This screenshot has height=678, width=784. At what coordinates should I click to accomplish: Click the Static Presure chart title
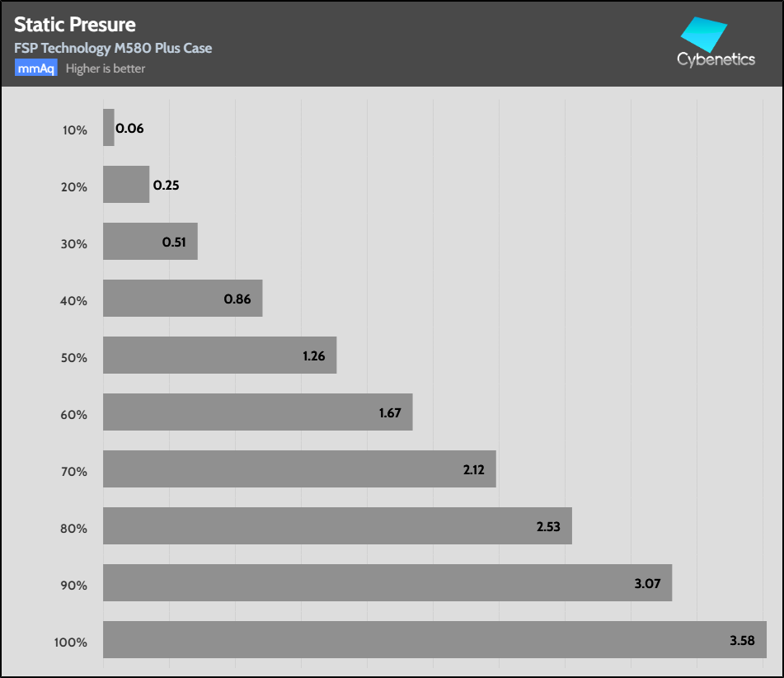click(x=75, y=25)
